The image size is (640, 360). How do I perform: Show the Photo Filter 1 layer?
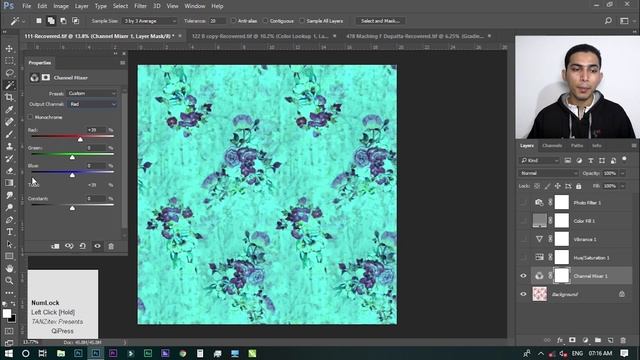point(523,202)
